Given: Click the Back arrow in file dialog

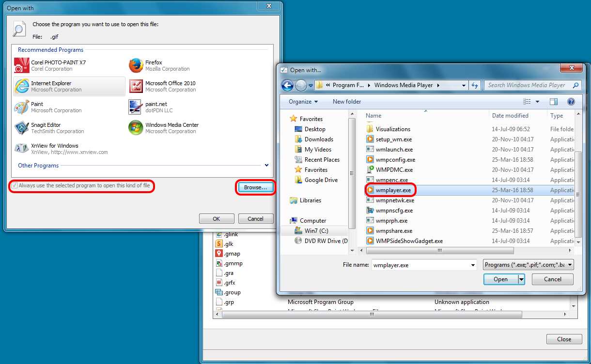Looking at the screenshot, I should pyautogui.click(x=287, y=85).
